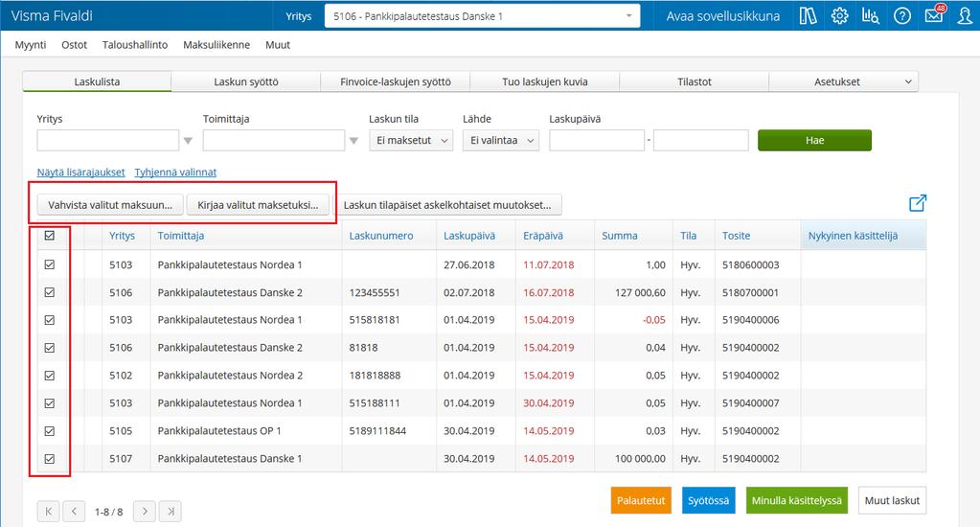
Task: Open the library books icon in header
Action: (x=809, y=15)
